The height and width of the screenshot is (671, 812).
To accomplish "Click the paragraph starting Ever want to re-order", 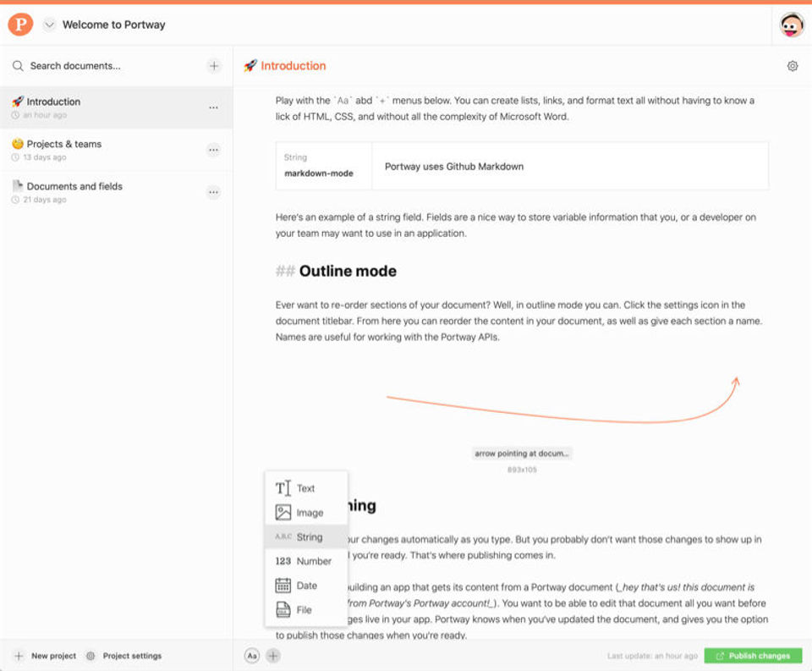I will (x=518, y=321).
